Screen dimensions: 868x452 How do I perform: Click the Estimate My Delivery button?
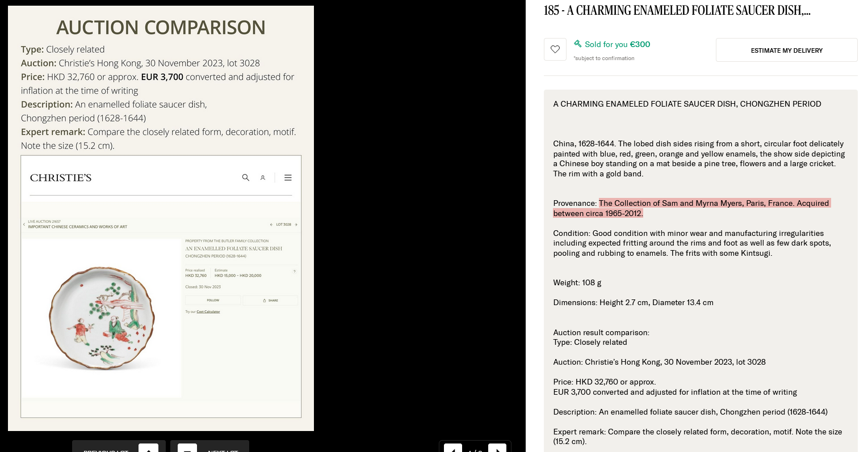click(786, 50)
